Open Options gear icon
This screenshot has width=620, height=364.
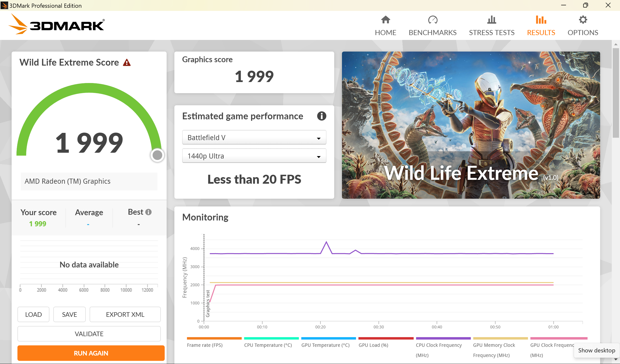(583, 20)
